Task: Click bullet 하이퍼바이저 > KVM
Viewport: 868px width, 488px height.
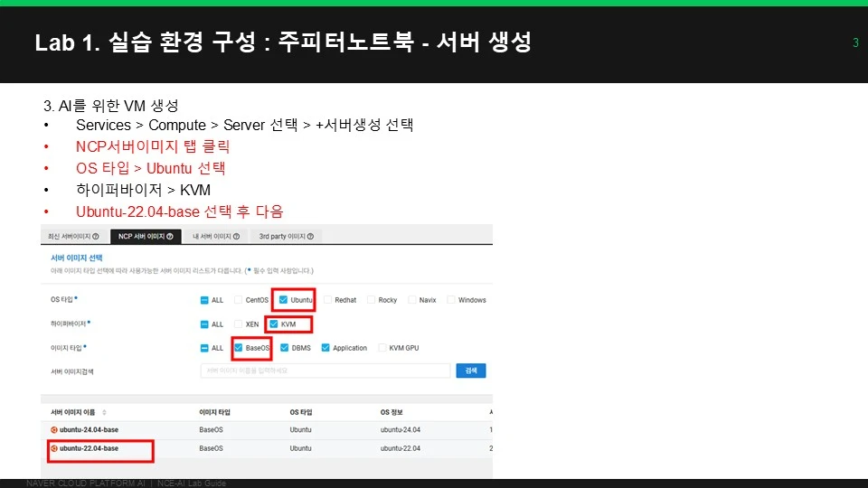Action: pyautogui.click(x=144, y=190)
